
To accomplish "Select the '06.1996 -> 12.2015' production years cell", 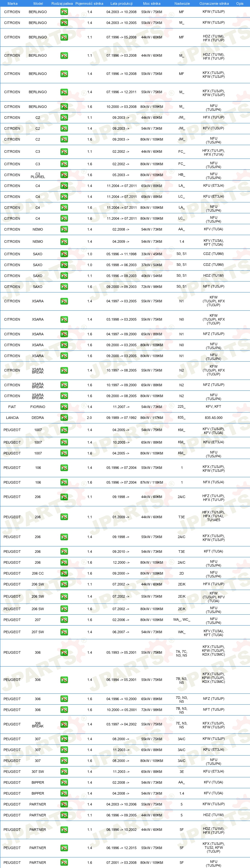I will coord(121,848).
